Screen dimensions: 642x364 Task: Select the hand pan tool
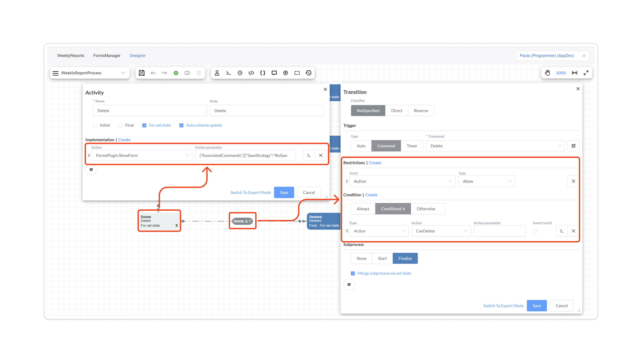pyautogui.click(x=547, y=73)
